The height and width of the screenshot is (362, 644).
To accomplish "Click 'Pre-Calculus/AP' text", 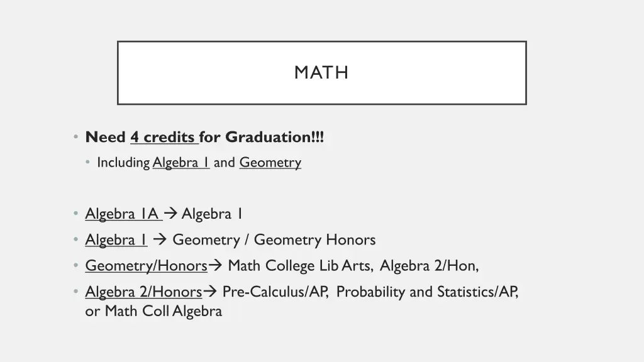I will (x=275, y=292).
